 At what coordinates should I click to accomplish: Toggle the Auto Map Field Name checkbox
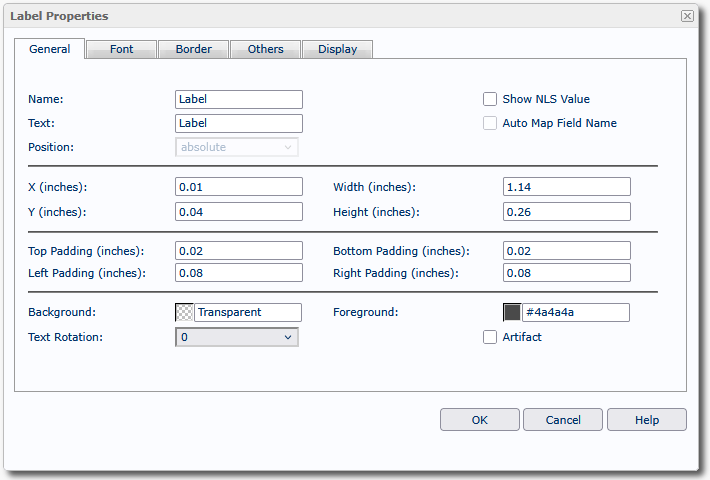click(490, 123)
